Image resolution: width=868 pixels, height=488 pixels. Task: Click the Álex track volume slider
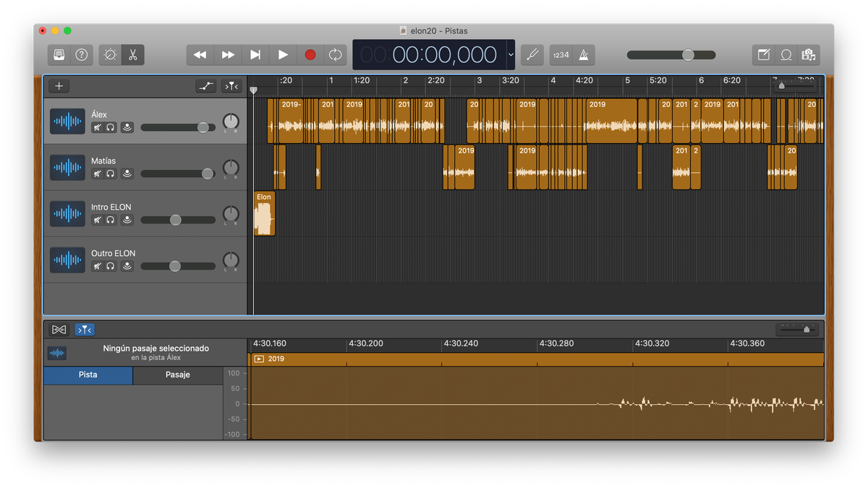(x=178, y=127)
